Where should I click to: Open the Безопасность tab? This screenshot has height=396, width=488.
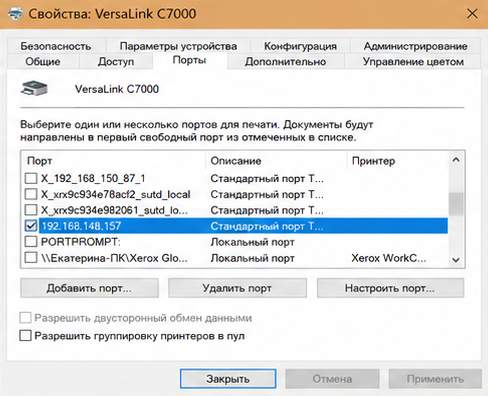tap(56, 46)
